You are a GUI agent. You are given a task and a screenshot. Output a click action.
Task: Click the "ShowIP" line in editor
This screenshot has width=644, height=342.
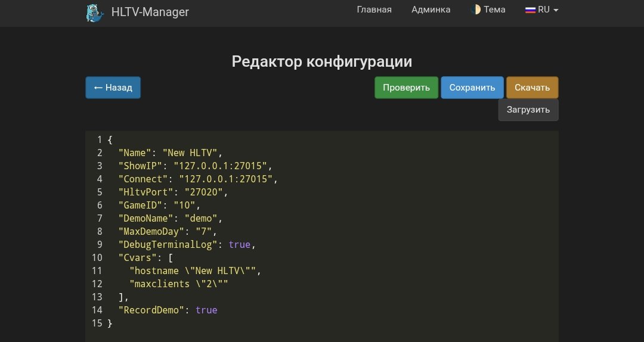pos(196,166)
